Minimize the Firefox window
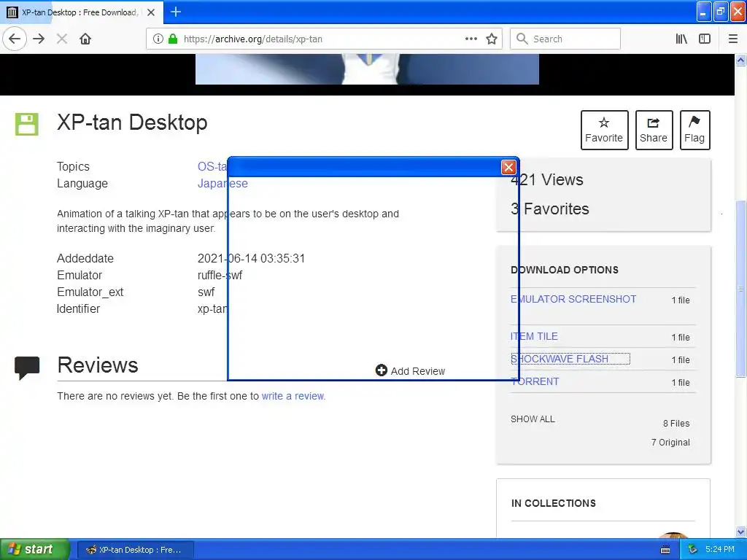Screen dimensions: 747x560 tap(704, 12)
